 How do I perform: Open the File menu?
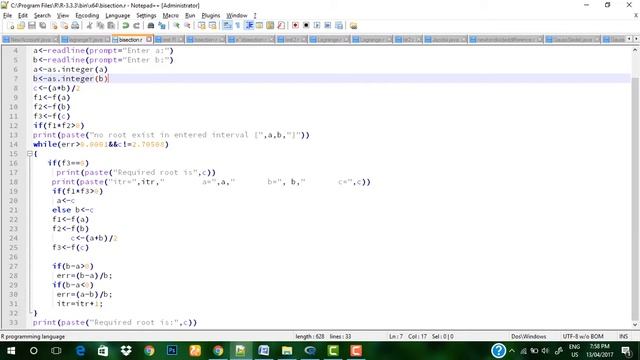pos(7,16)
